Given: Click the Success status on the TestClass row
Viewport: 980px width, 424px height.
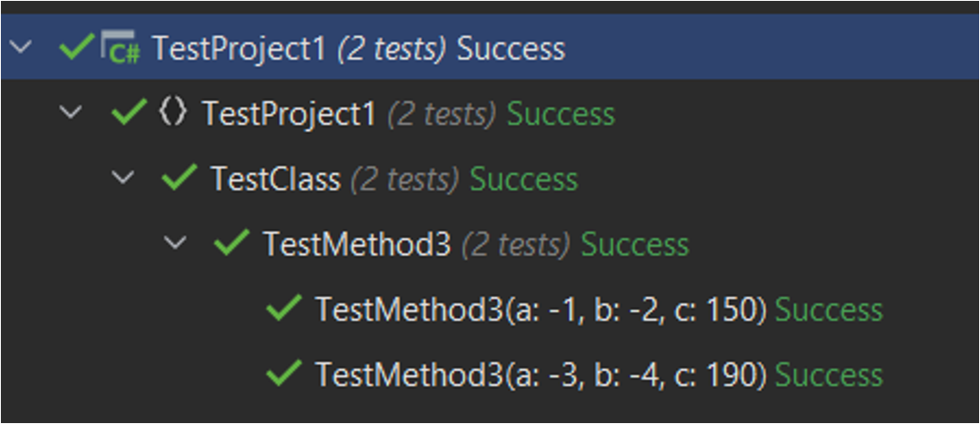Looking at the screenshot, I should click(524, 179).
